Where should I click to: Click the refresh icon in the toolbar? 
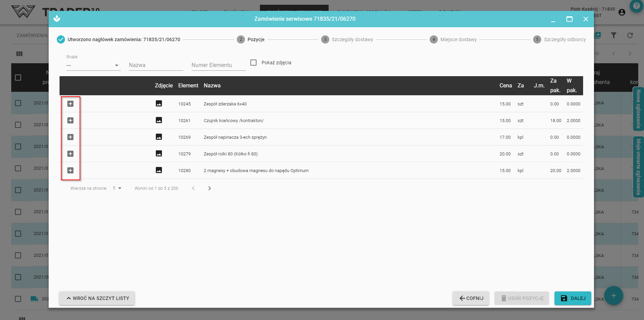pos(630,35)
